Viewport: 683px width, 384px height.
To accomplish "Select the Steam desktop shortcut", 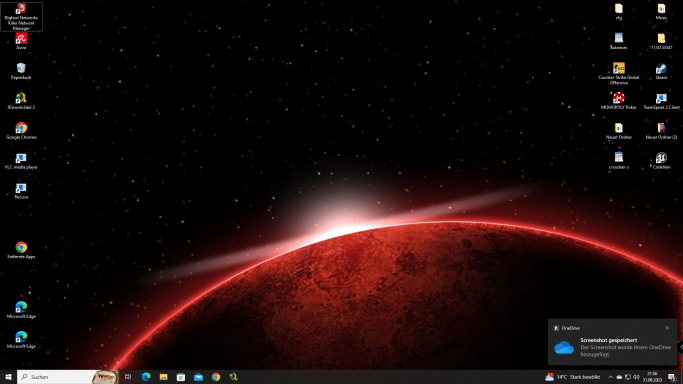I will click(661, 71).
